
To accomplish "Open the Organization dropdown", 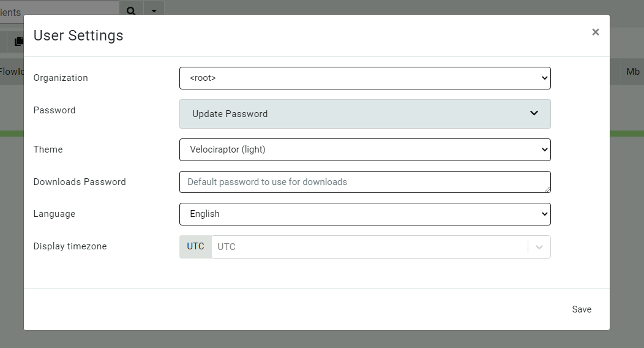I will point(365,78).
